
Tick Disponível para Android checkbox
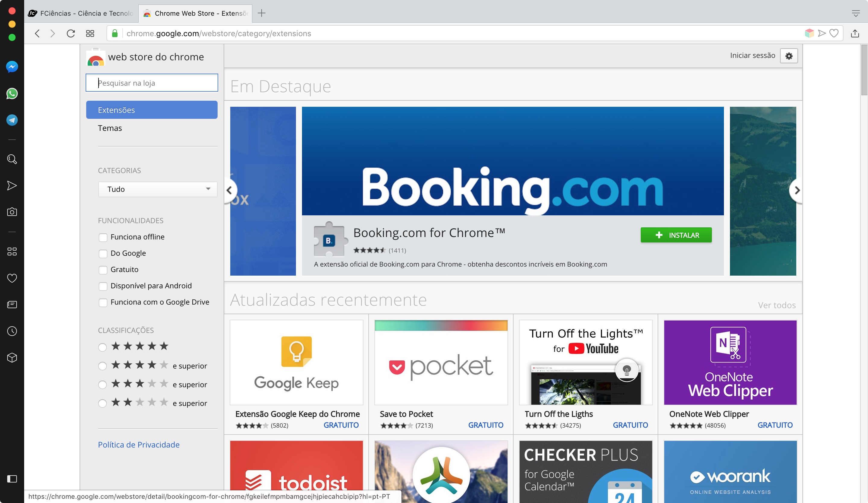click(x=103, y=286)
